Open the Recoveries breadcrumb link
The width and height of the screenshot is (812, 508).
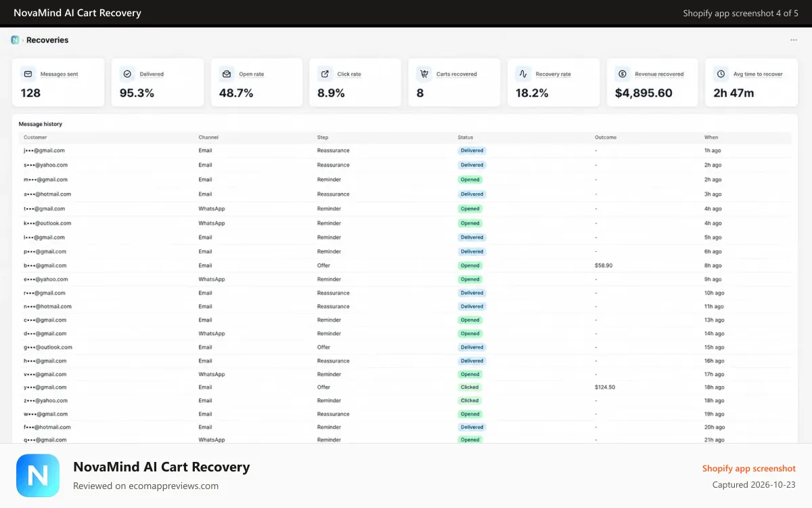pos(47,40)
